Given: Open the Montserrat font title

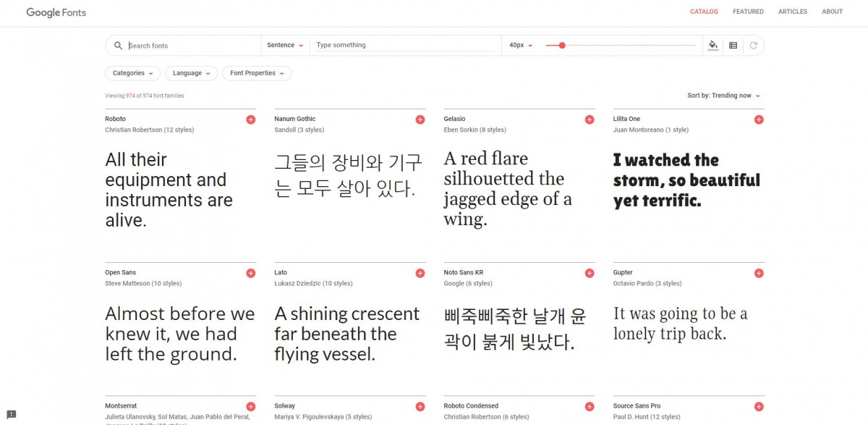Looking at the screenshot, I should 121,406.
